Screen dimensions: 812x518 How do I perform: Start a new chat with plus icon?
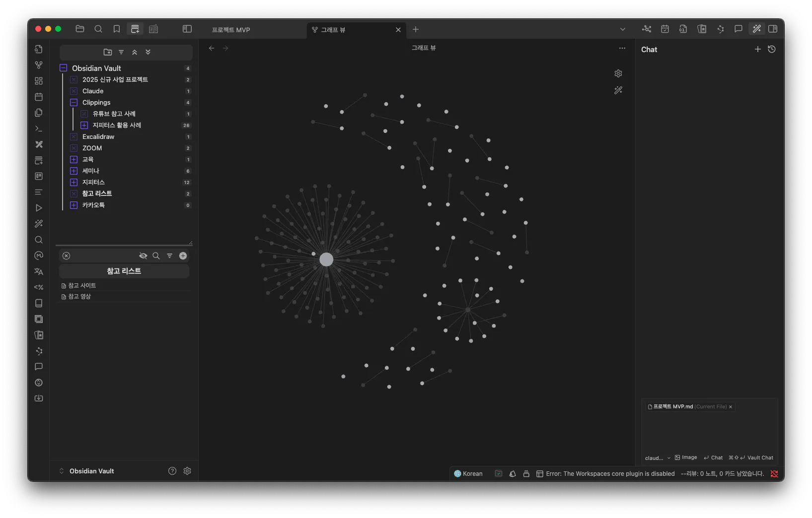(x=758, y=49)
